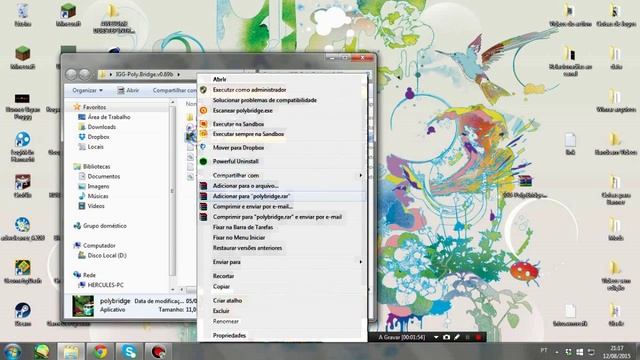Click Compartilhar com in Explorer toolbar
Screen dimensions: 640x360
click(174, 90)
